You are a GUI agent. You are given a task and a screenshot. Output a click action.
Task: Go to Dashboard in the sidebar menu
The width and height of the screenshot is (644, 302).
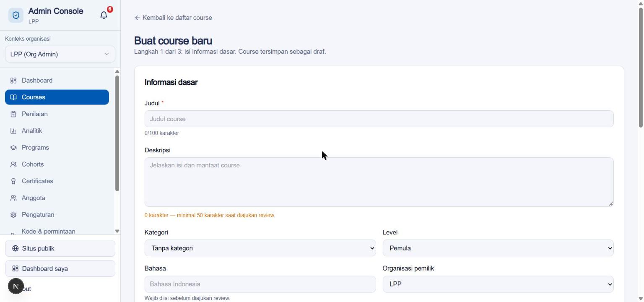click(57, 81)
